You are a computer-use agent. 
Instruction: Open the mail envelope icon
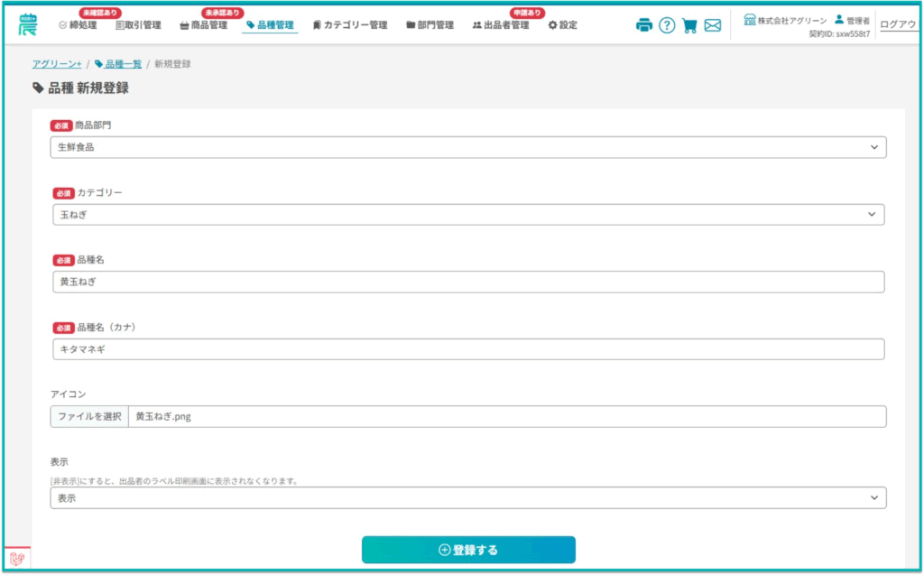click(713, 25)
